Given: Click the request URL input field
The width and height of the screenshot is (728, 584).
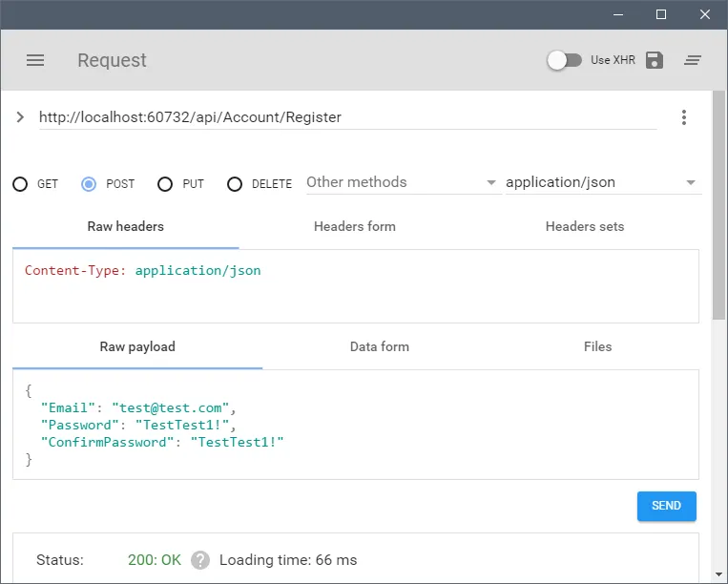Looking at the screenshot, I should coord(347,117).
